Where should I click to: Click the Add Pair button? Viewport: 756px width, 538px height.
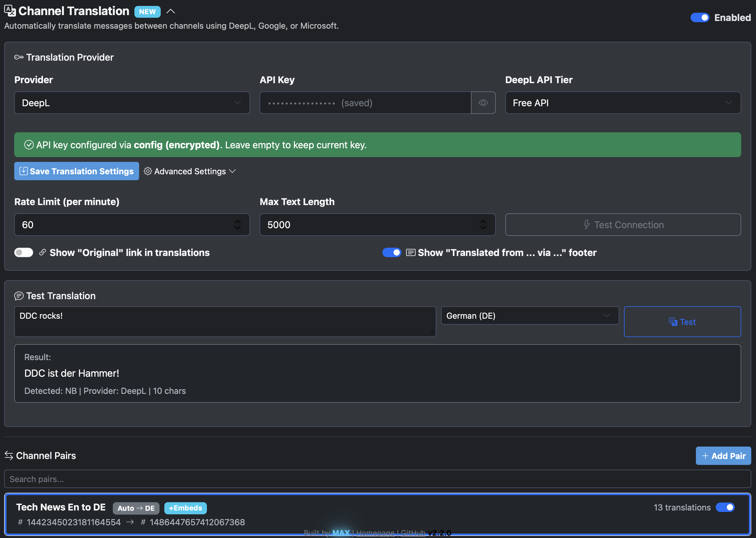pyautogui.click(x=723, y=456)
